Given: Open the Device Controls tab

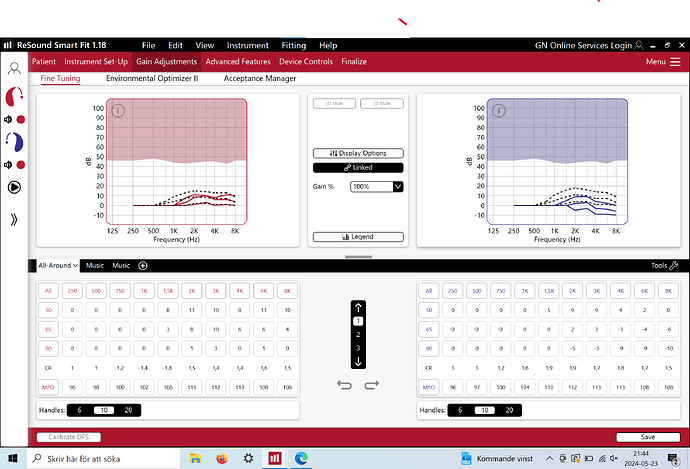Looking at the screenshot, I should (306, 62).
